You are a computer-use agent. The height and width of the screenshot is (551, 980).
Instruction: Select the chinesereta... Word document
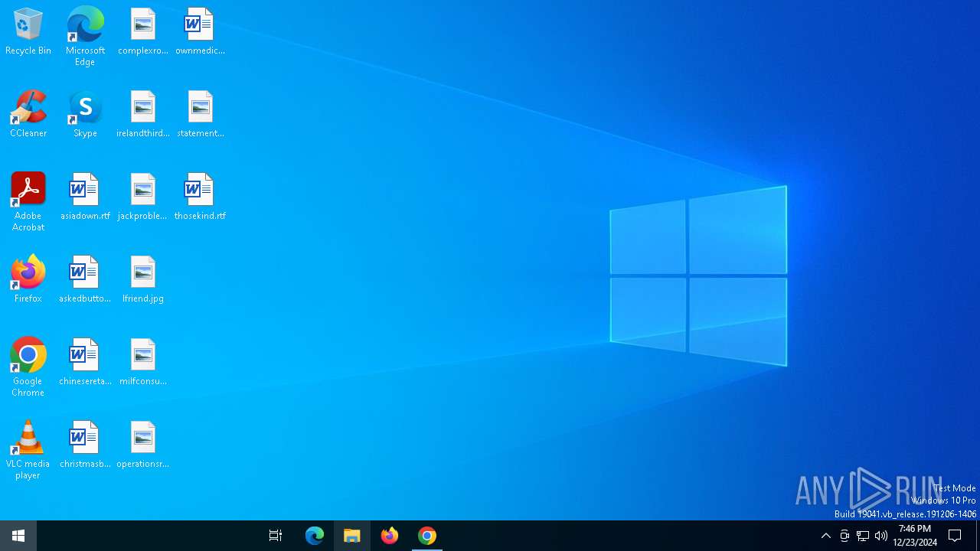point(85,363)
